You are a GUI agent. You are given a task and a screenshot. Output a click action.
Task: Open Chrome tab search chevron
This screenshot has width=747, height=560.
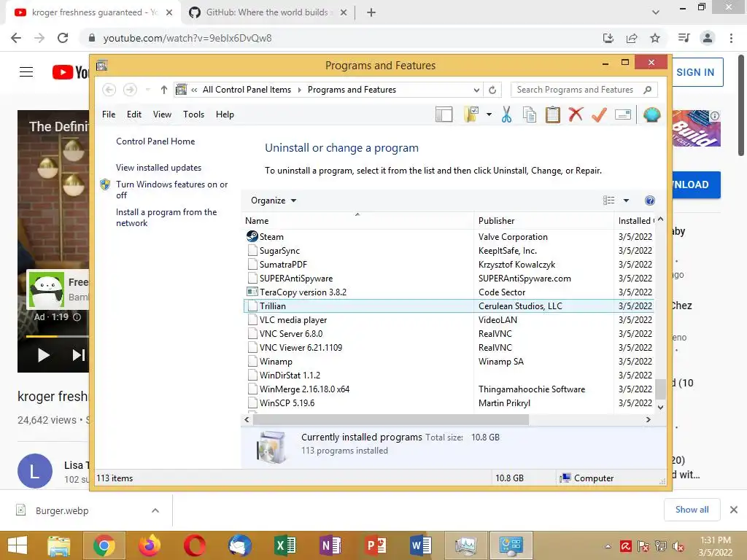point(656,12)
